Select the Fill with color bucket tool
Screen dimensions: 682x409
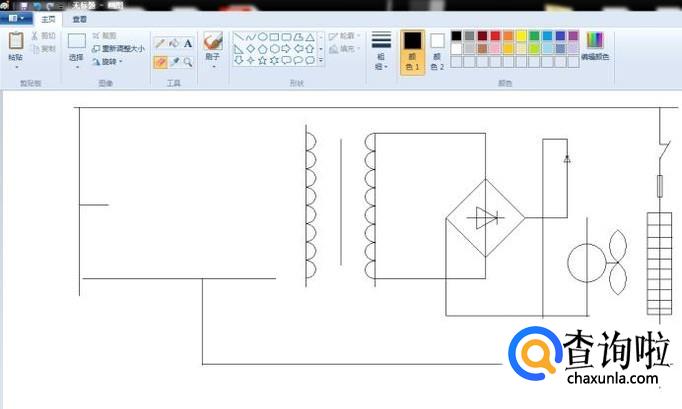pyautogui.click(x=174, y=44)
